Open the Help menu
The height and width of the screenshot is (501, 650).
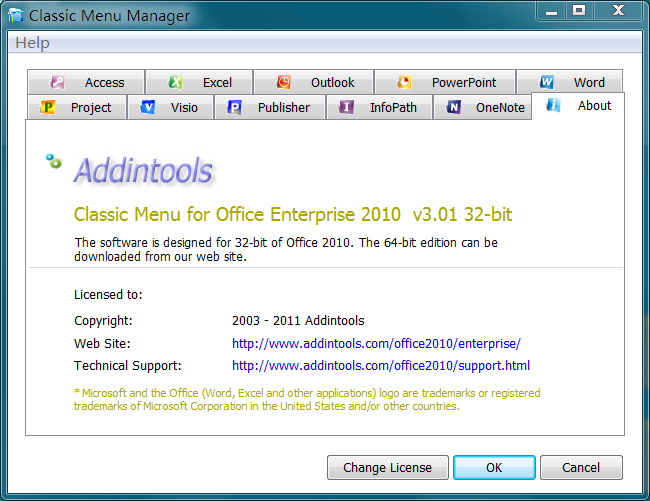[x=32, y=43]
